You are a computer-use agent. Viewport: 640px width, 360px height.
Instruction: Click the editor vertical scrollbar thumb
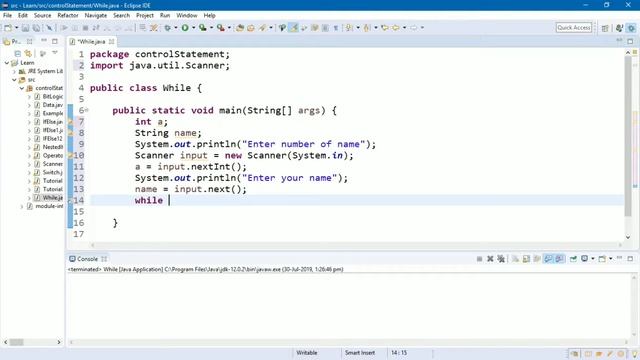tap(628, 136)
